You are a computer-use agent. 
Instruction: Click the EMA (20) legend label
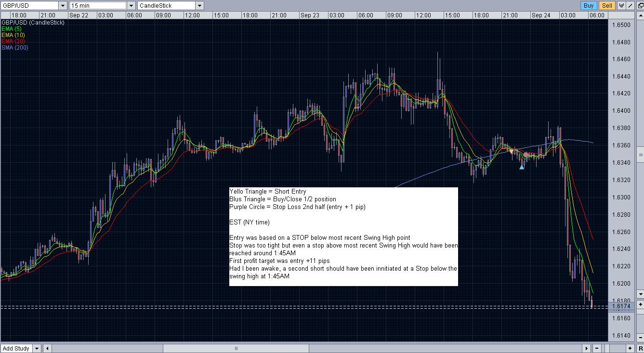[x=13, y=41]
